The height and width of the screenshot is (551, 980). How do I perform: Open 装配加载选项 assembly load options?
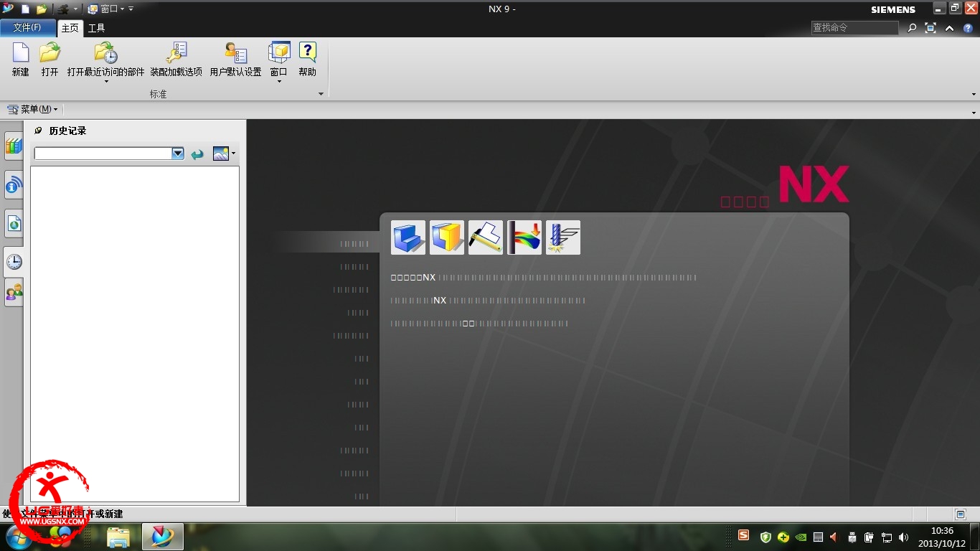pos(176,52)
